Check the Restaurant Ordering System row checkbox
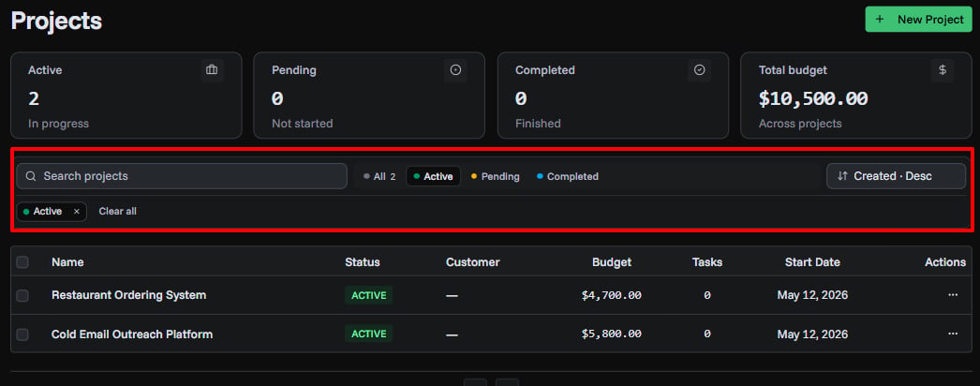Image resolution: width=980 pixels, height=386 pixels. pos(22,295)
